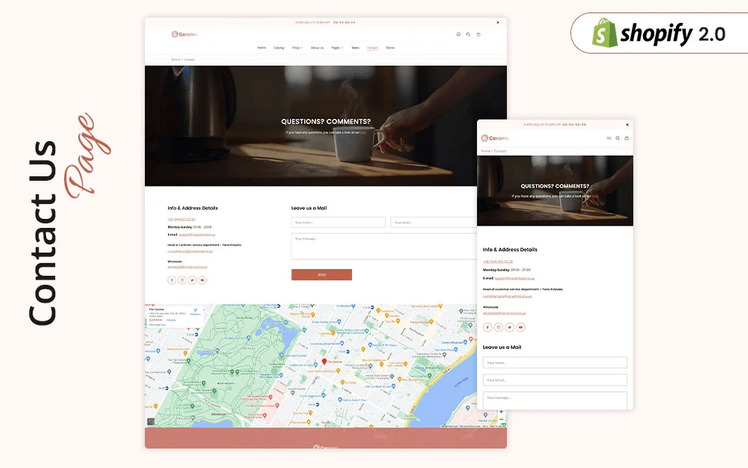
Task: Open the search icon in desktop header
Action: [x=468, y=34]
